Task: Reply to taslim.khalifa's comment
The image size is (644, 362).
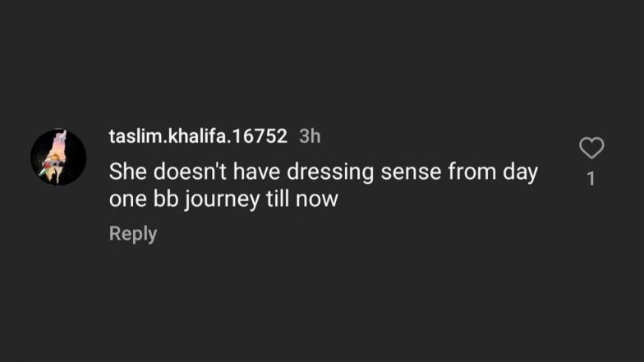Action: pyautogui.click(x=133, y=234)
